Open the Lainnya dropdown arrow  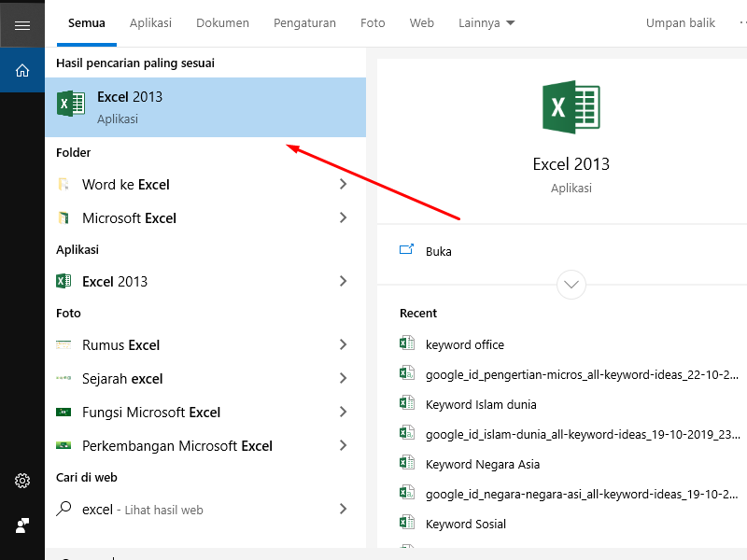[511, 22]
